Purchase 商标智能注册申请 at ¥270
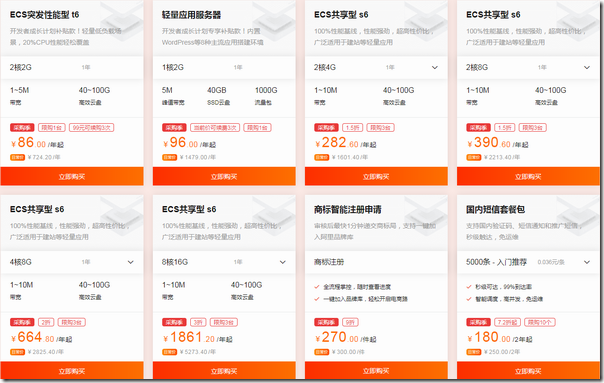The height and width of the screenshot is (383, 604). 376,371
